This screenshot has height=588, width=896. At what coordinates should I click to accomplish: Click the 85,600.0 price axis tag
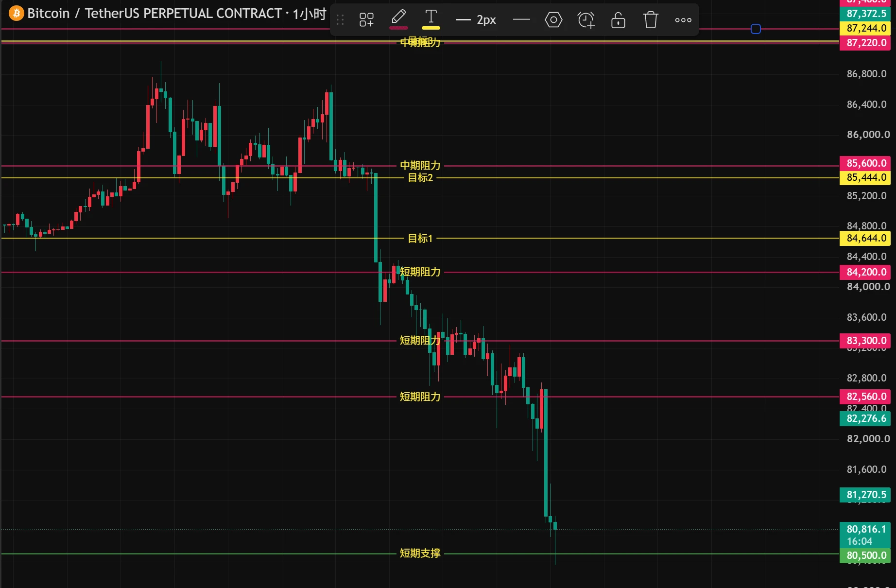(865, 163)
